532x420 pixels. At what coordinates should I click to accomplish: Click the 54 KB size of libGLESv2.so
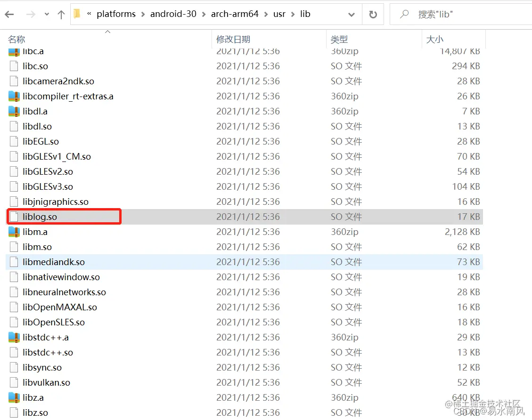pos(468,171)
